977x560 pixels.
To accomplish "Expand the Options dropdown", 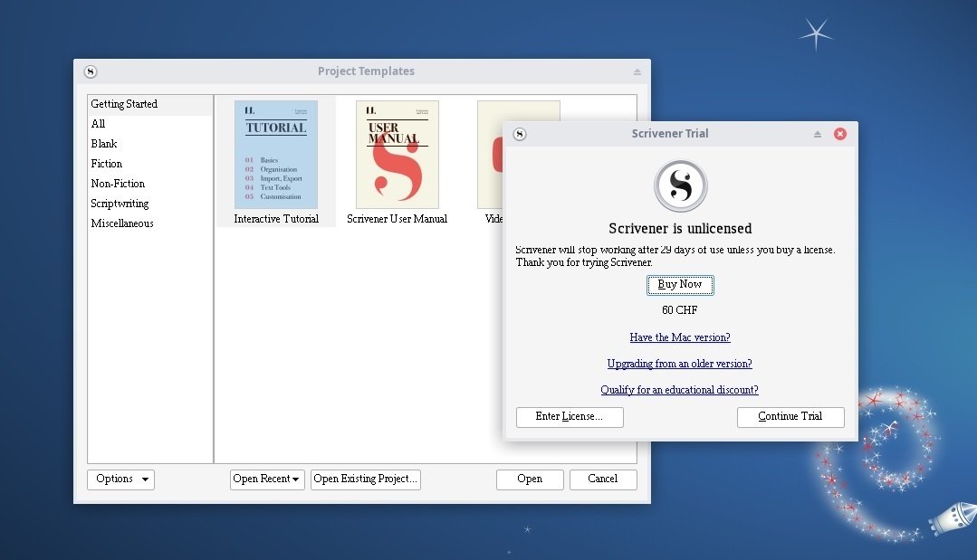I will (120, 479).
